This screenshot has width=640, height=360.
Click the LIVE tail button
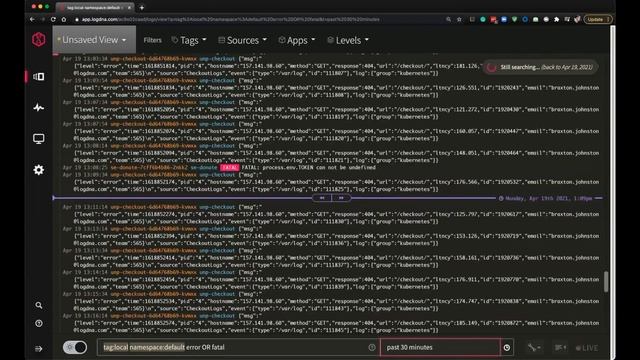[587, 348]
